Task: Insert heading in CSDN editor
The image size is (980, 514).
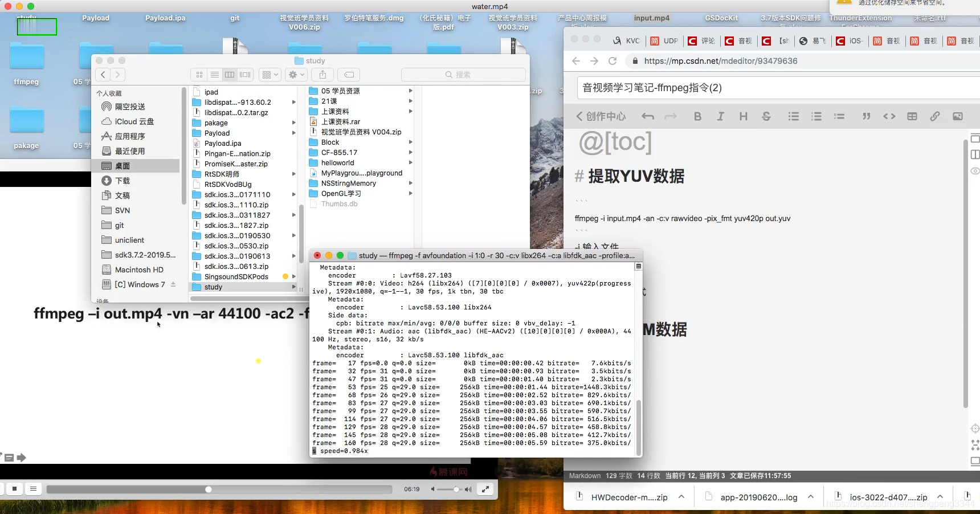Action: pyautogui.click(x=743, y=116)
